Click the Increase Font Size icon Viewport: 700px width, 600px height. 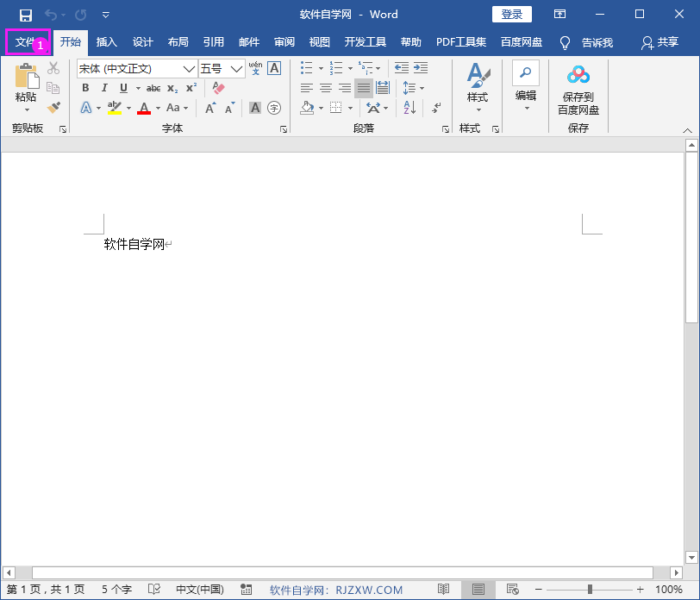click(x=209, y=109)
